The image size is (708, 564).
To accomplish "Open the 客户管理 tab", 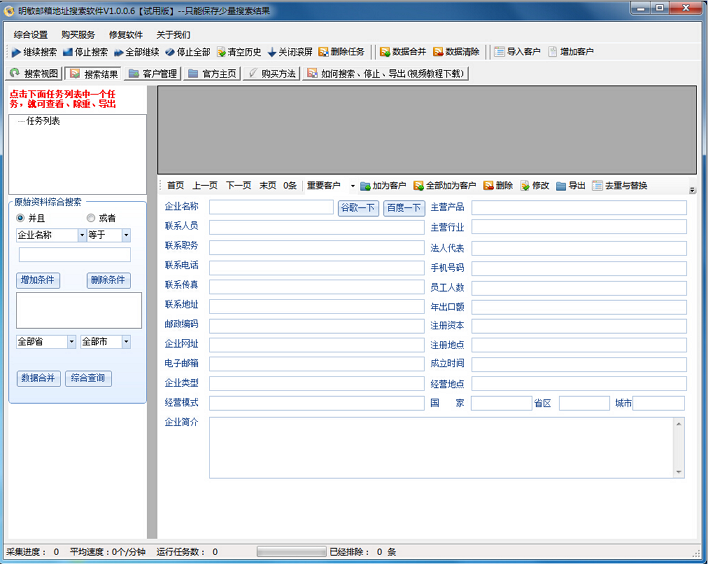I will pyautogui.click(x=153, y=73).
